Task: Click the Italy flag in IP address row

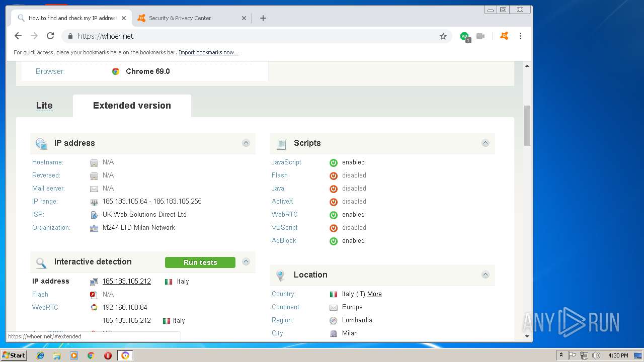Action: coord(169,282)
